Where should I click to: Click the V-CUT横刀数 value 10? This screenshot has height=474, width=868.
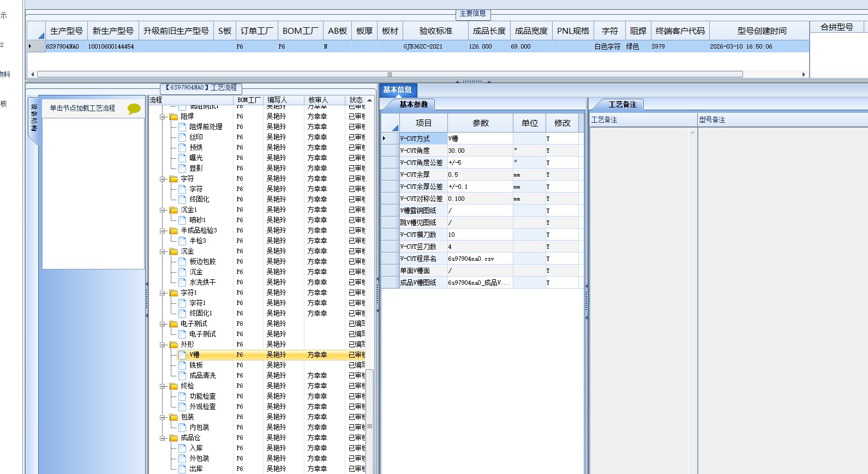(480, 235)
